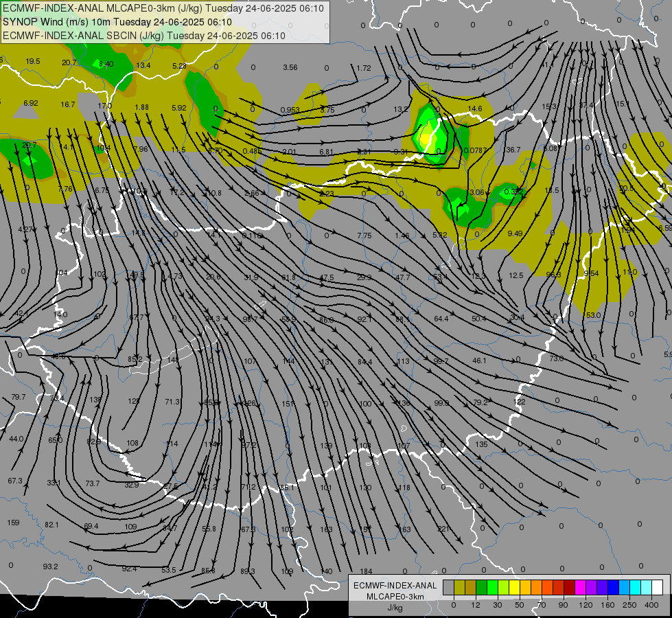Click the map value 5.28
672x618 pixels.
click(179, 66)
